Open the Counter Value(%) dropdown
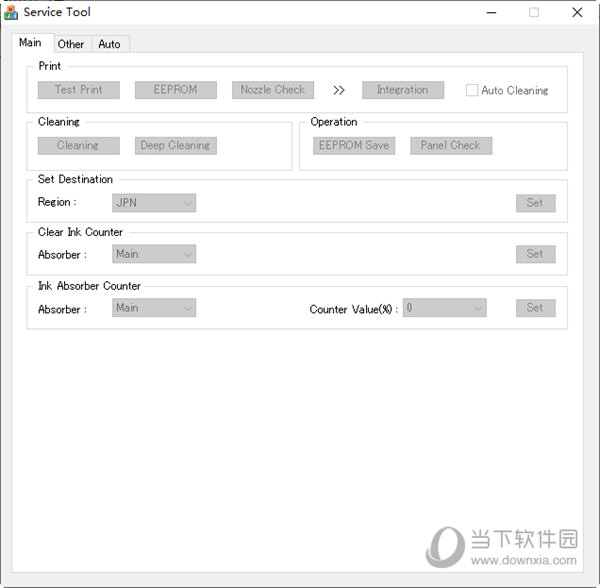This screenshot has width=600, height=588. (x=445, y=308)
